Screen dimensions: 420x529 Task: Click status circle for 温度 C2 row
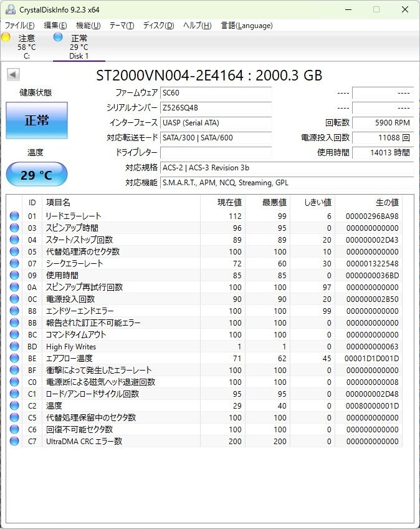click(x=14, y=405)
